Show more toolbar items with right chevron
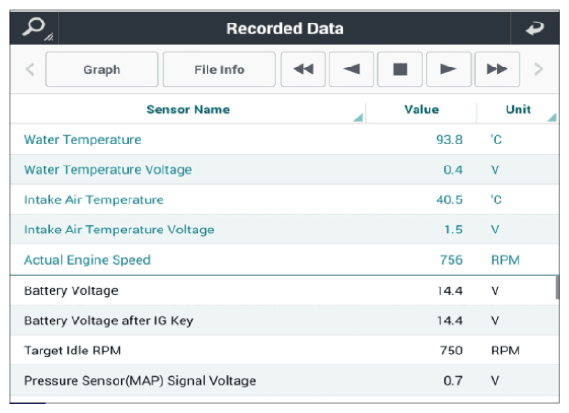This screenshot has width=569, height=413. tap(539, 69)
